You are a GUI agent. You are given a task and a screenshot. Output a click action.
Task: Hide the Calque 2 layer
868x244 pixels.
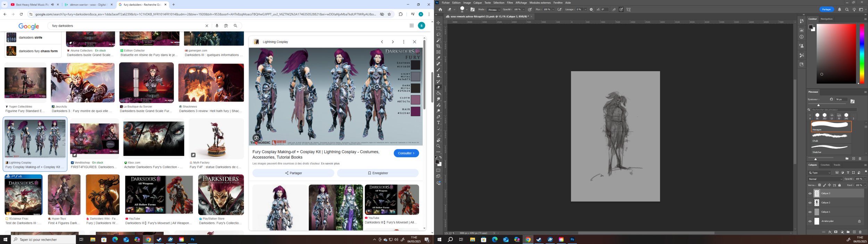pyautogui.click(x=810, y=203)
